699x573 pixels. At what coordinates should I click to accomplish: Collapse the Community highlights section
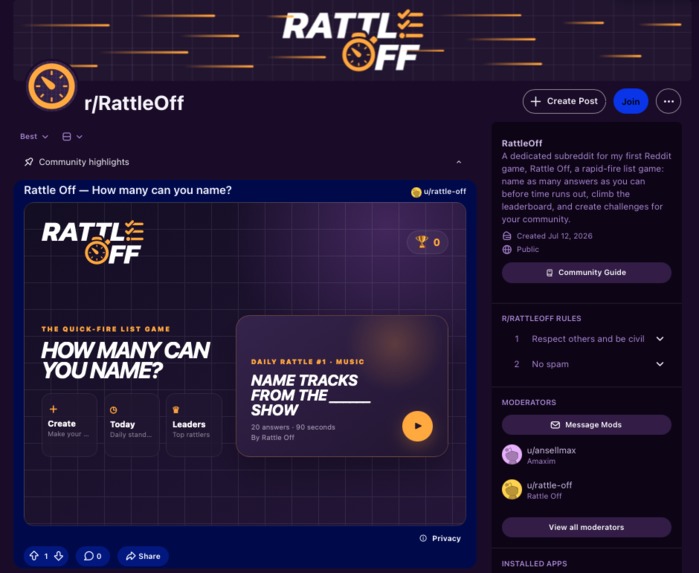[459, 162]
